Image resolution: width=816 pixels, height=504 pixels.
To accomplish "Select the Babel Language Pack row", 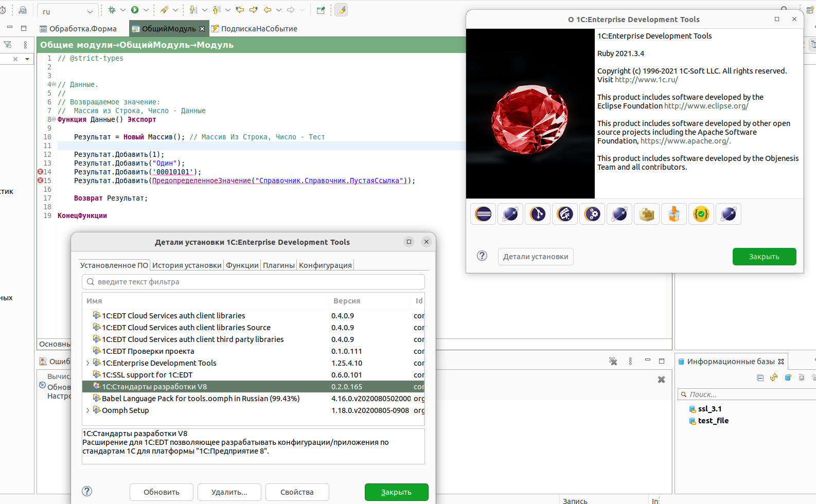I will point(253,399).
